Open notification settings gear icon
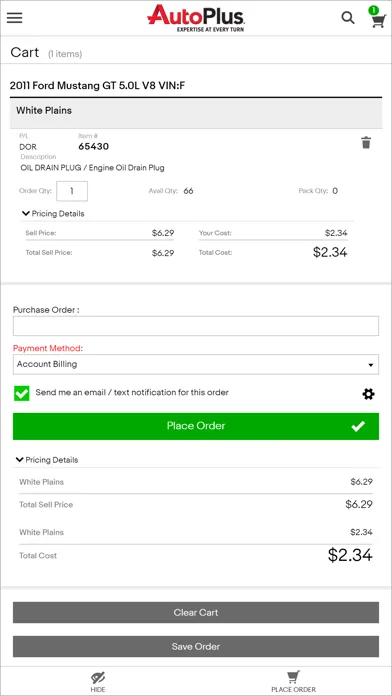392x696 pixels. [368, 394]
